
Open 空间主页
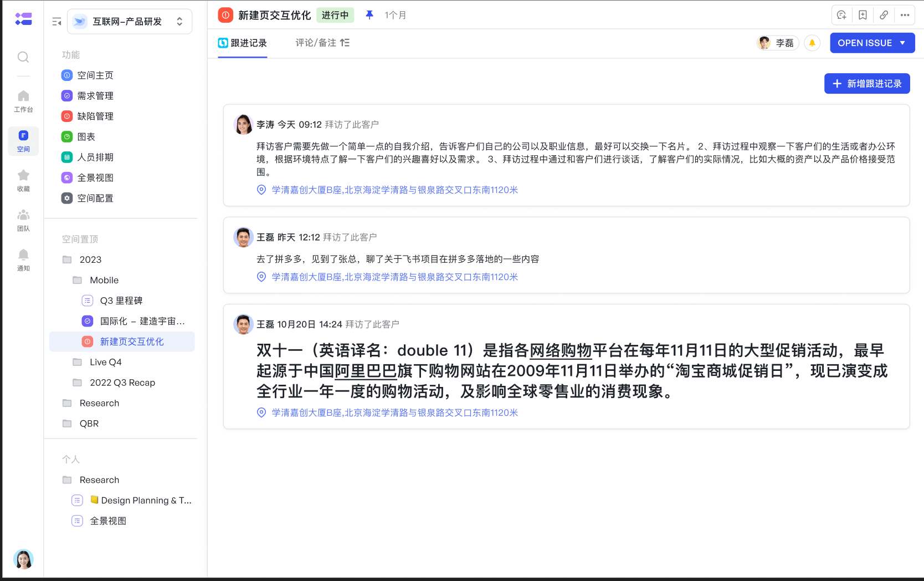[95, 75]
